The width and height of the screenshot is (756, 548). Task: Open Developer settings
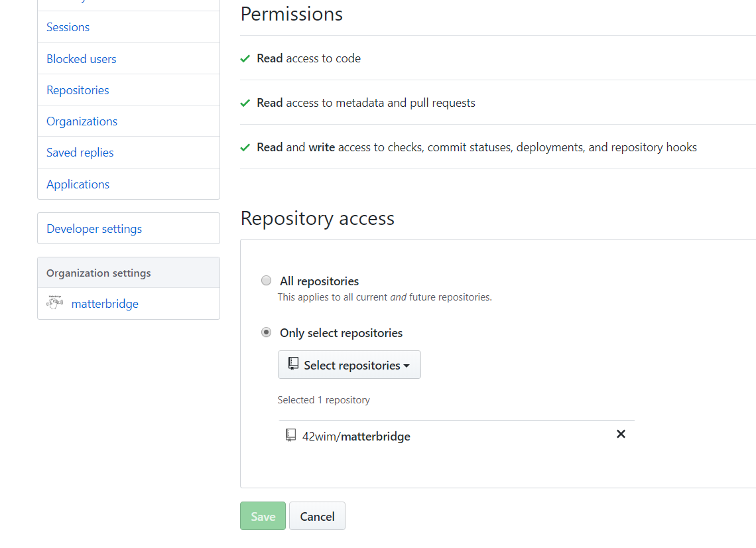coord(94,229)
